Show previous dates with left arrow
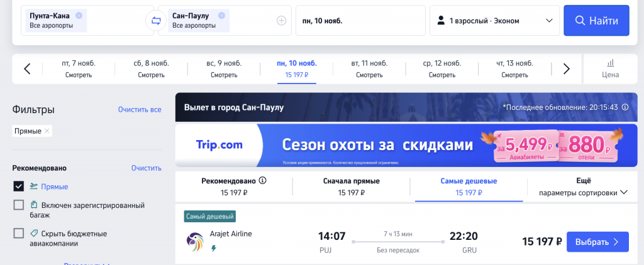The width and height of the screenshot is (644, 265). tap(28, 68)
